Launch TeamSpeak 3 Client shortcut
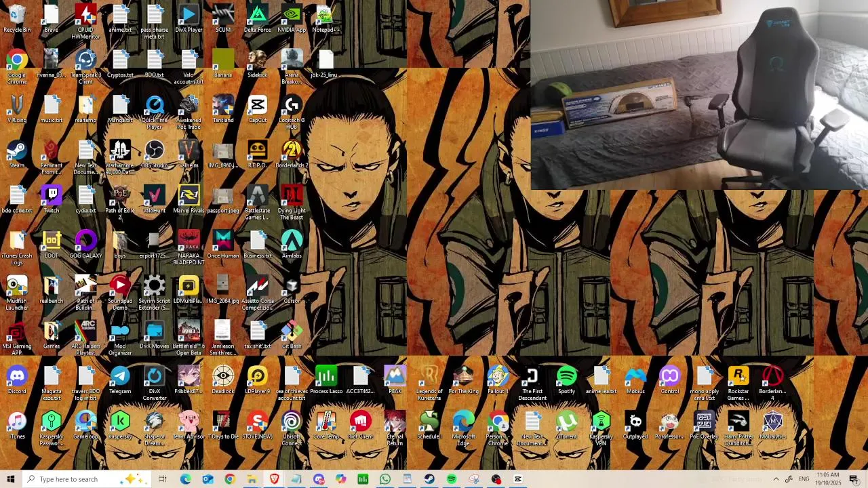Image resolution: width=868 pixels, height=488 pixels. (85, 67)
